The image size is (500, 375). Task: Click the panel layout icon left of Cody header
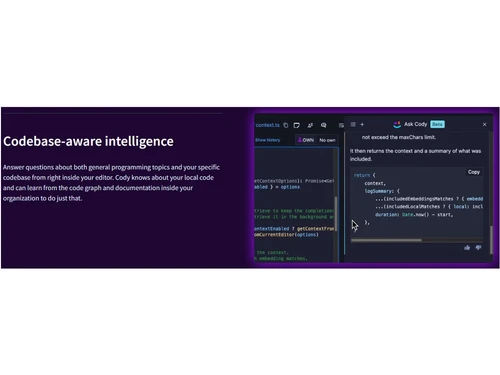(x=341, y=125)
